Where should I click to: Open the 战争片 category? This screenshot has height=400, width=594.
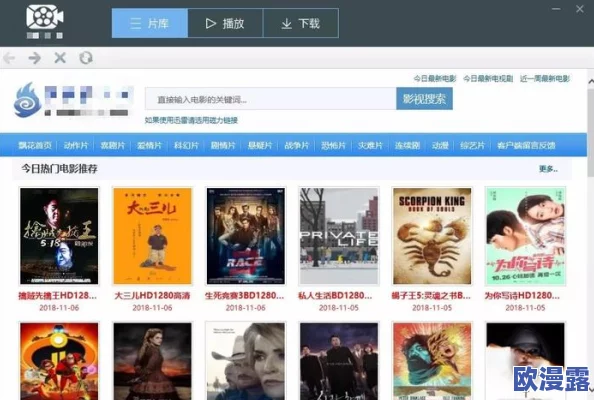click(297, 145)
